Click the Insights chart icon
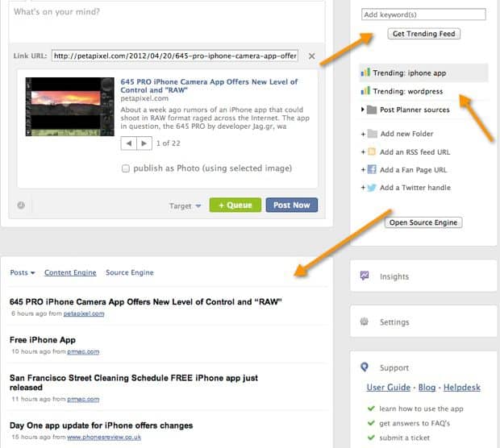 pyautogui.click(x=365, y=276)
